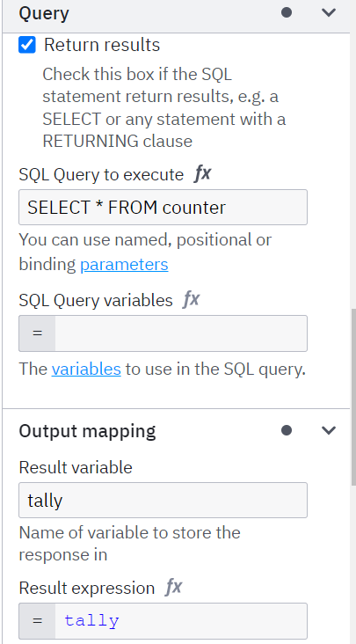The width and height of the screenshot is (356, 644).
Task: Click the fx icon beside SQL Query to execute
Action: [202, 174]
